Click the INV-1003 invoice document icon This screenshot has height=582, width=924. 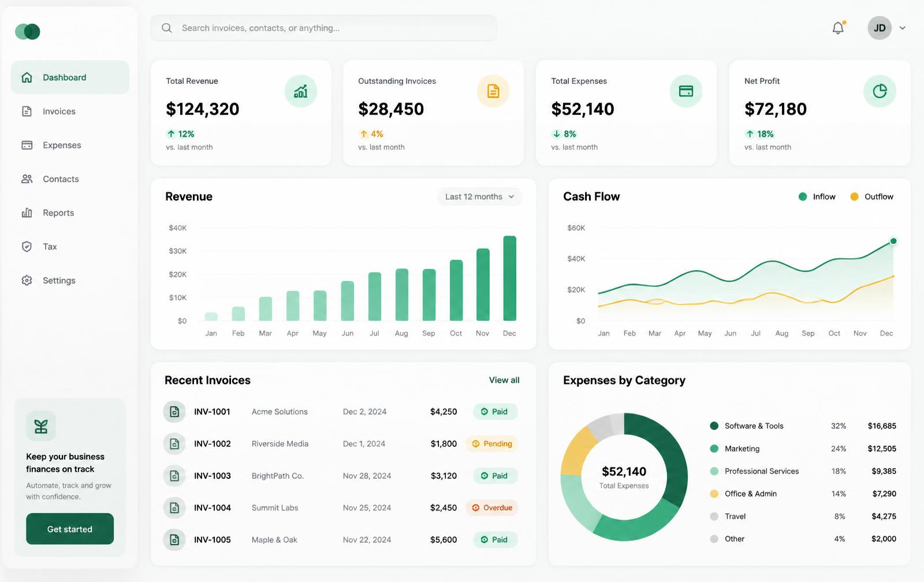[x=174, y=476]
